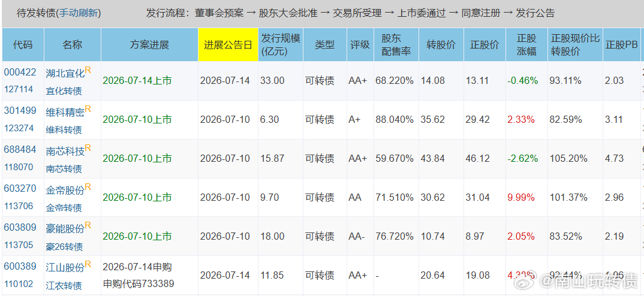Screen dimensions: 644x296
Task: Select stock price 31.04 cell
Action: (478, 198)
